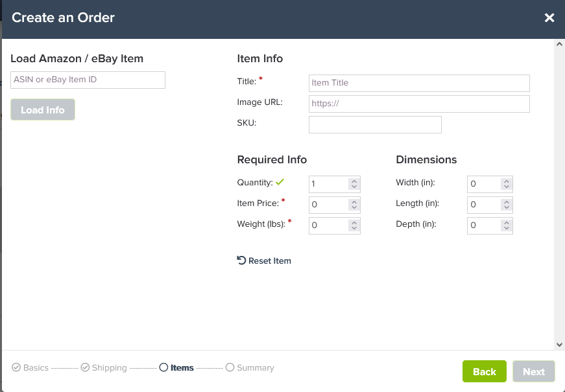This screenshot has width=565, height=392.
Task: Click the Item Info heading
Action: pos(260,59)
